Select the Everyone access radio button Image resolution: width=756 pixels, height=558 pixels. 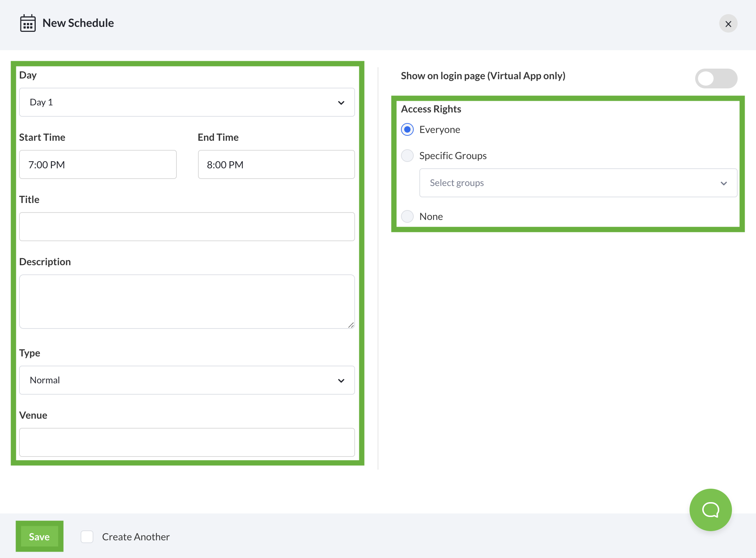[407, 129]
